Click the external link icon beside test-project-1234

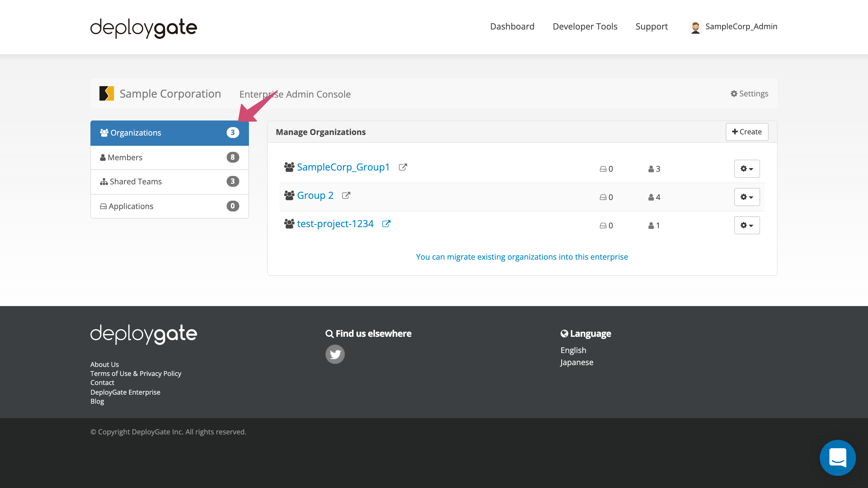[x=386, y=224]
